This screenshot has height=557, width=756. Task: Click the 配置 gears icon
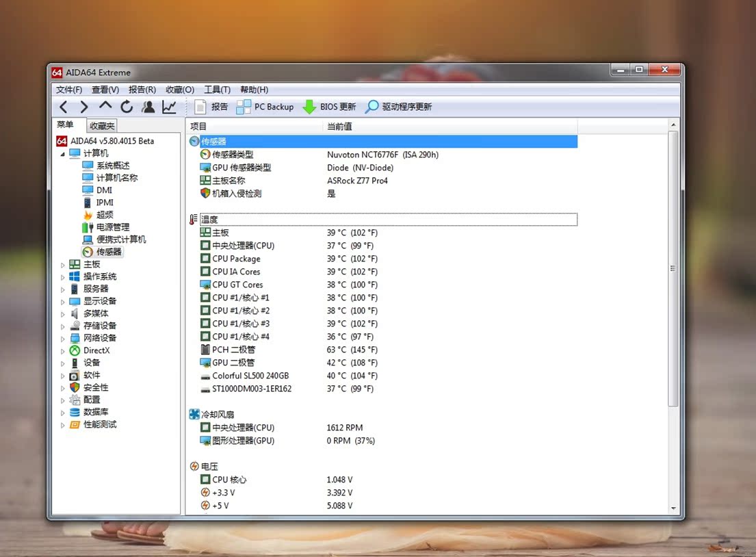(75, 400)
